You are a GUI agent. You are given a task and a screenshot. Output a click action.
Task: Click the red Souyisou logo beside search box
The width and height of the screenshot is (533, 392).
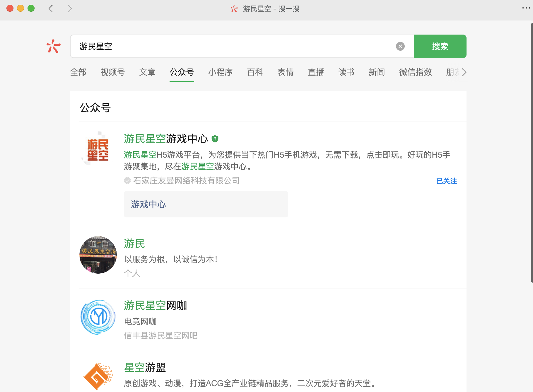54,46
